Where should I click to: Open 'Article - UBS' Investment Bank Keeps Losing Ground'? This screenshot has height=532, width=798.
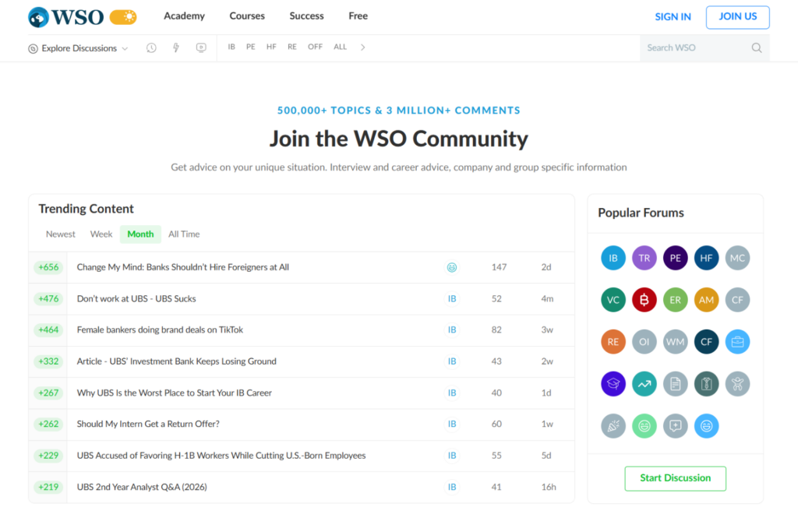(x=177, y=361)
